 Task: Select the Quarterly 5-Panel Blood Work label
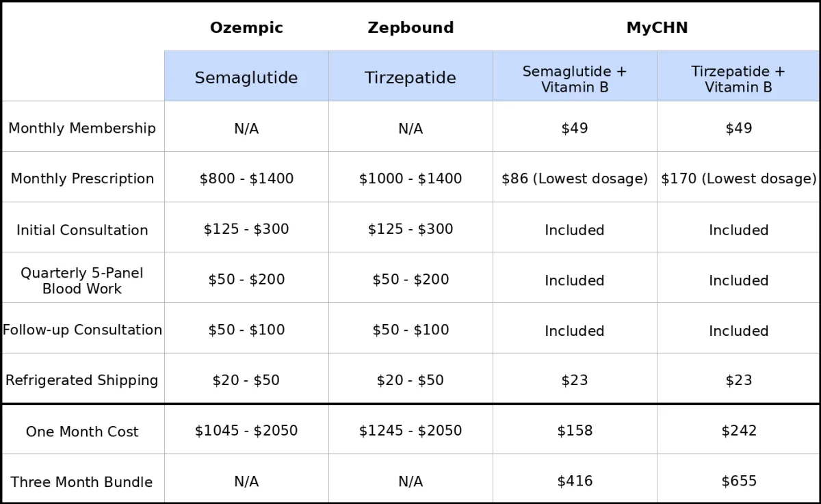[82, 280]
